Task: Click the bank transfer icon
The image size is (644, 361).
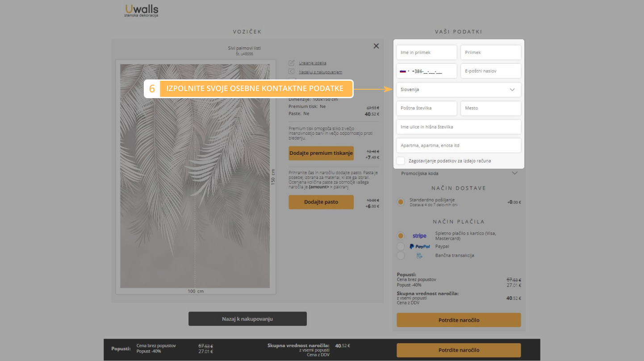Action: (419, 256)
